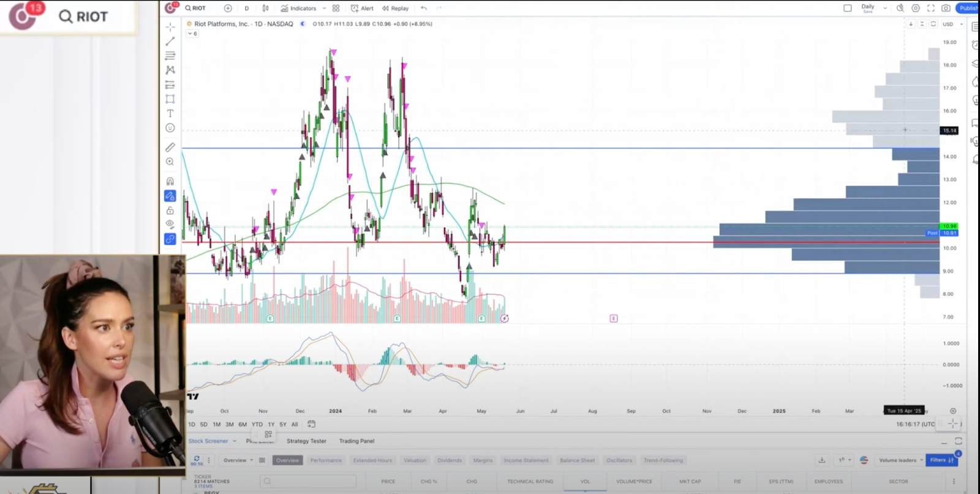
Task: Toggle magnet mode
Action: click(x=170, y=181)
